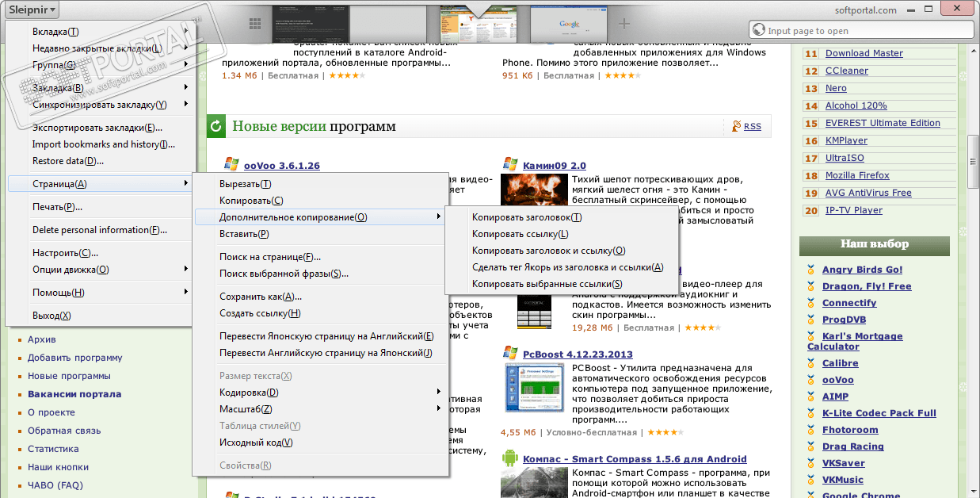The width and height of the screenshot is (980, 498).
Task: Choose Сделать тег Якорь из заголовка и ссылки
Action: click(x=562, y=267)
